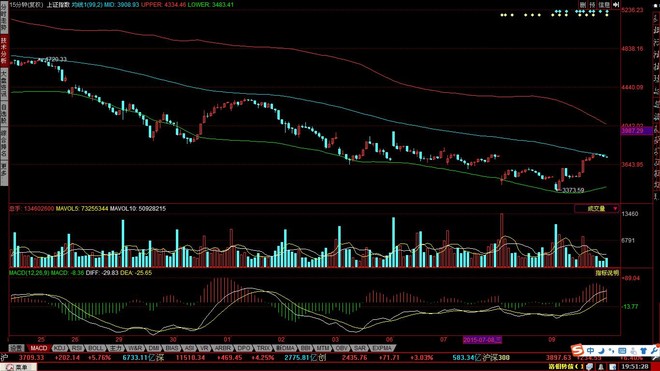Switch to the OBV indicator tab
The height and width of the screenshot is (371, 660).
click(341, 348)
